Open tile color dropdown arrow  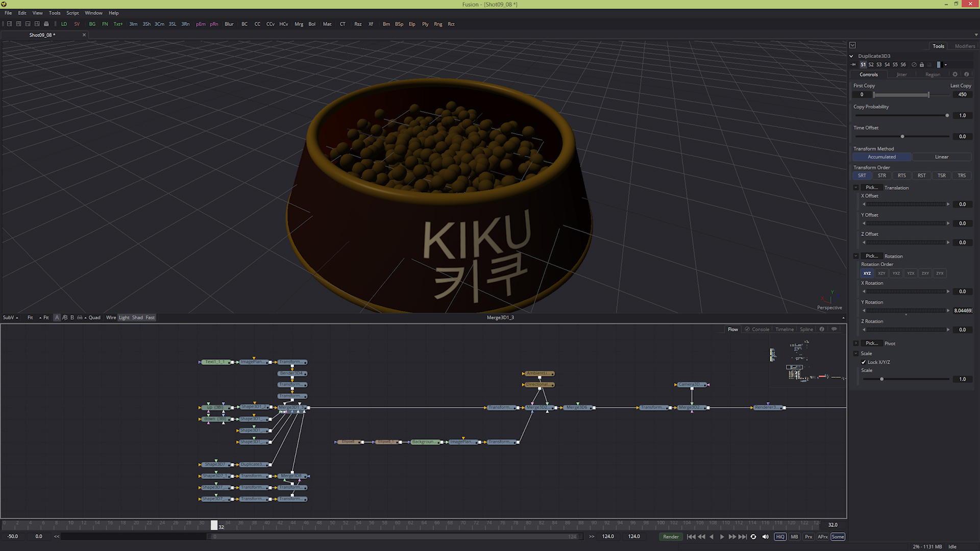pyautogui.click(x=945, y=65)
